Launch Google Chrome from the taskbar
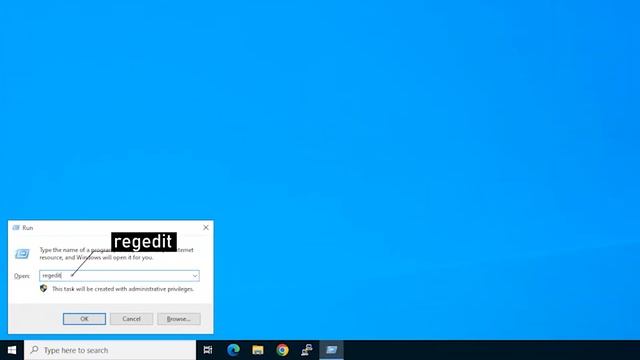Viewport: 640px width, 360px height. (x=282, y=350)
